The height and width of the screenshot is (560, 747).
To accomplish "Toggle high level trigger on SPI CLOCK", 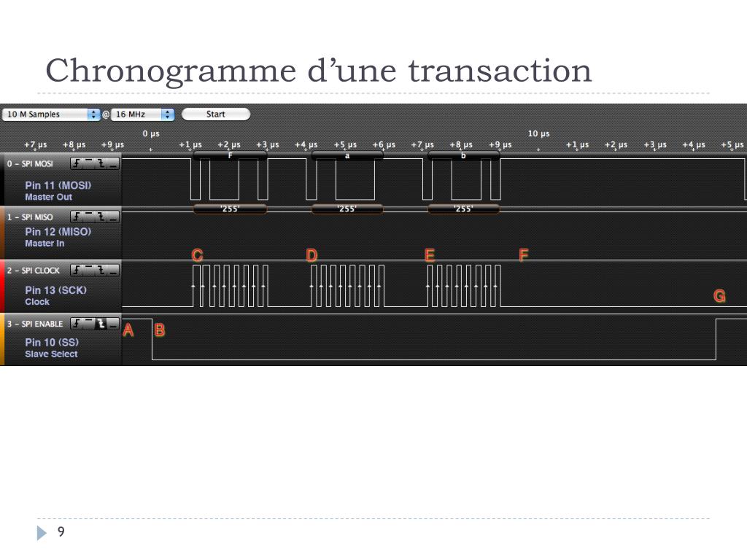I will 88,271.
